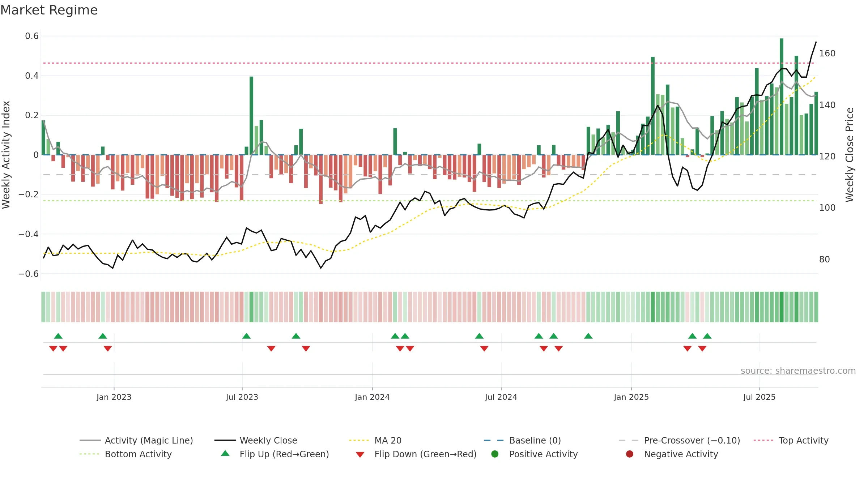
Task: Click the green Flip Up triangle in legend
Action: pyautogui.click(x=225, y=453)
